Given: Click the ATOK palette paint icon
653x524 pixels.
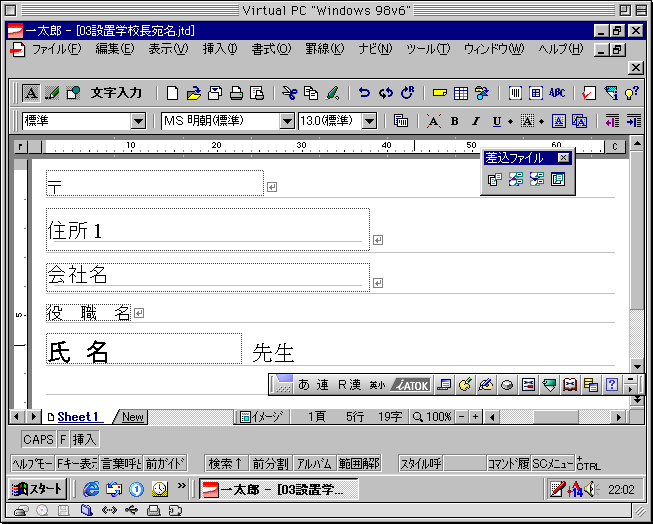Looking at the screenshot, I should pyautogui.click(x=465, y=384).
